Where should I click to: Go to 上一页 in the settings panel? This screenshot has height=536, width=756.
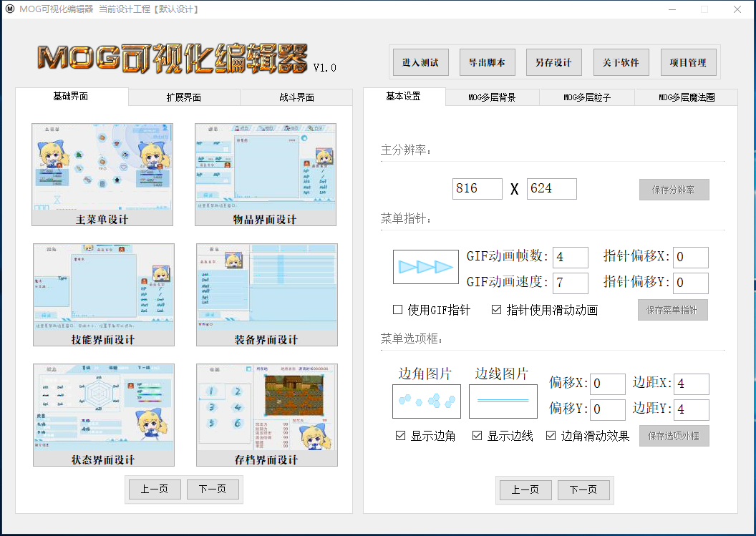tap(525, 490)
